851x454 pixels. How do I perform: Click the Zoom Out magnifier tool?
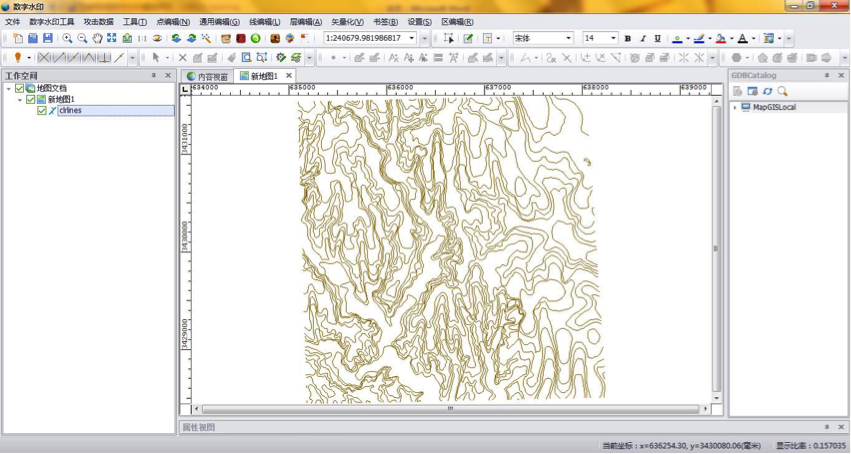coord(82,38)
